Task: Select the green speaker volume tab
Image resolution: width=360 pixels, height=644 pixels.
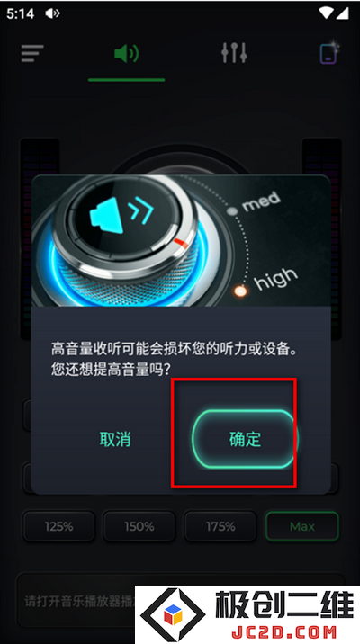Action: pyautogui.click(x=127, y=54)
